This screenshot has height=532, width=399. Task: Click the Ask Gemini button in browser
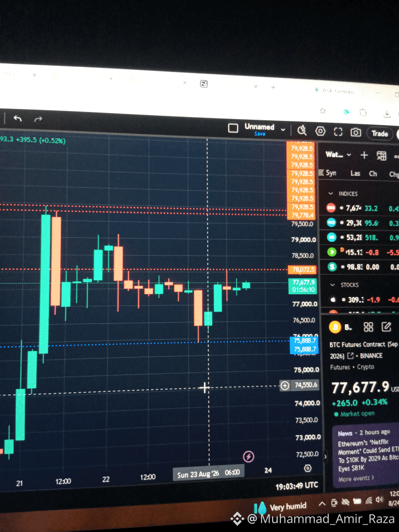pyautogui.click(x=335, y=91)
